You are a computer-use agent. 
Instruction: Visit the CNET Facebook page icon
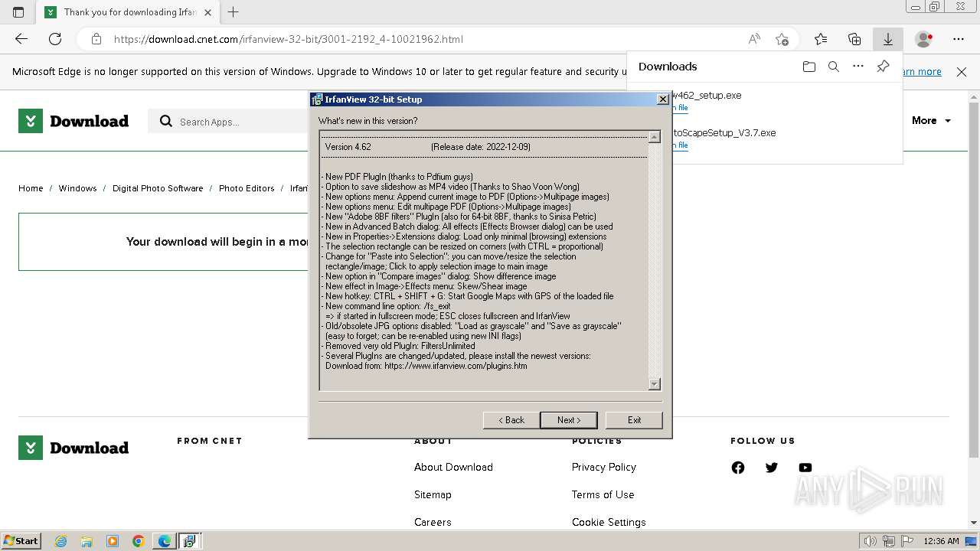[738, 468]
